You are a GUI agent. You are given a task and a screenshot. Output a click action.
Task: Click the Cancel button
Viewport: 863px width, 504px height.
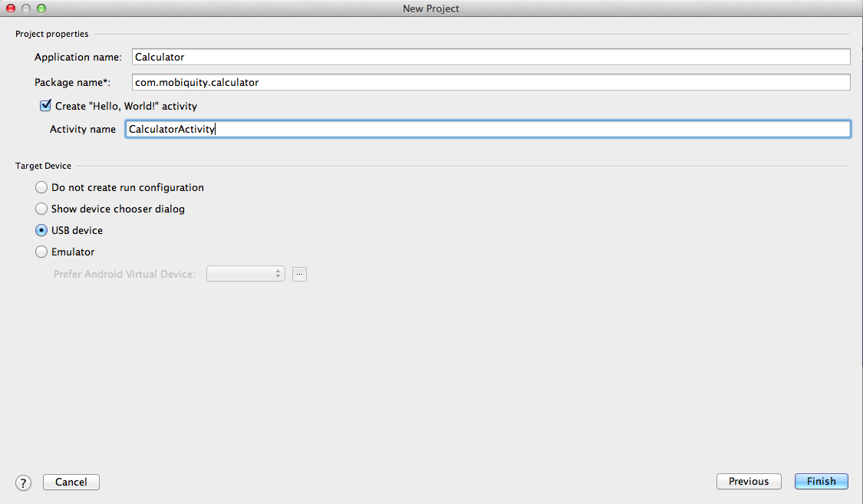[x=71, y=482]
